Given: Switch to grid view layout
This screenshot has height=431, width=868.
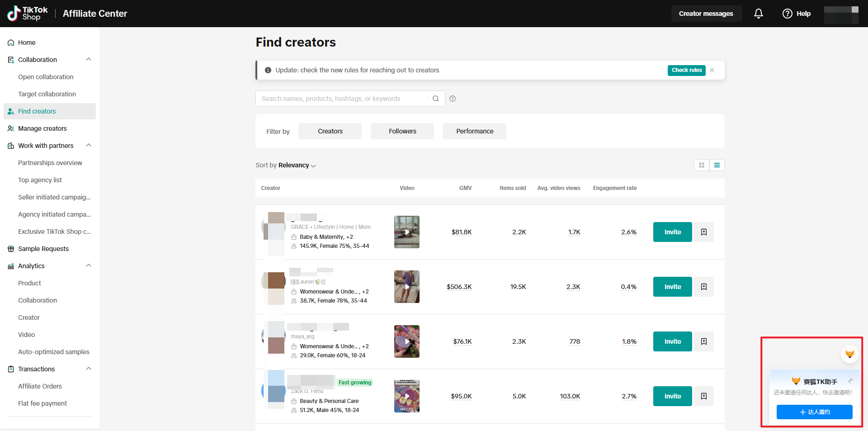Looking at the screenshot, I should [702, 165].
